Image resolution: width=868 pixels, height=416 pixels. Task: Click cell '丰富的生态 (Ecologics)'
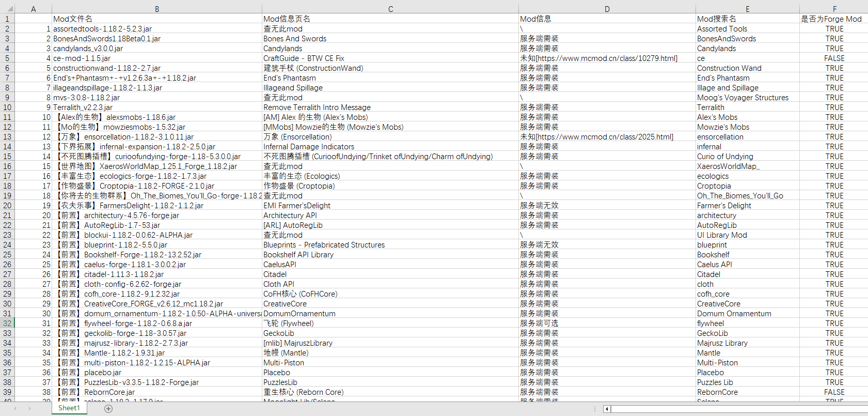pos(390,176)
